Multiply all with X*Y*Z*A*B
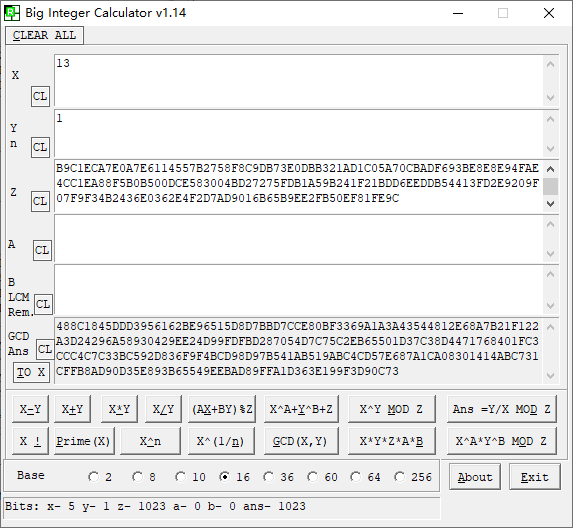This screenshot has width=573, height=528. pyautogui.click(x=391, y=441)
